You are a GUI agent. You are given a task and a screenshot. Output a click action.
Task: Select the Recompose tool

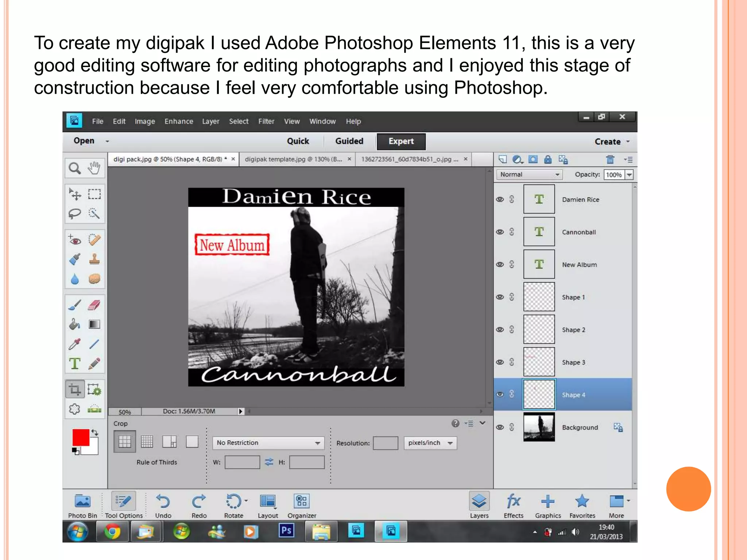(x=94, y=389)
